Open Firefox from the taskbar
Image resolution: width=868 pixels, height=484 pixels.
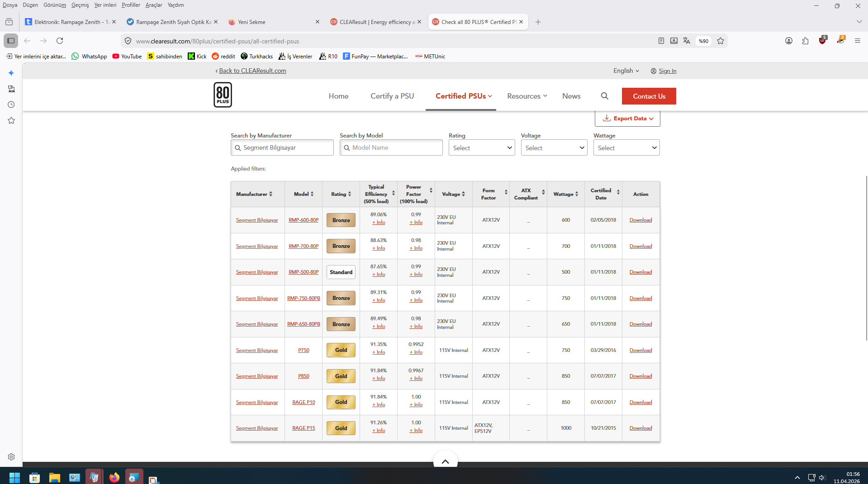pyautogui.click(x=114, y=477)
